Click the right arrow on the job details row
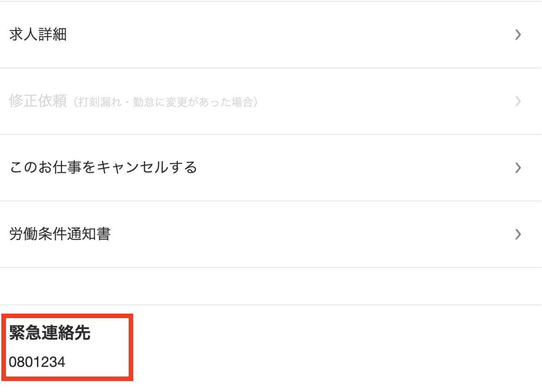Screen dimensions: 542x392 pyautogui.click(x=518, y=35)
